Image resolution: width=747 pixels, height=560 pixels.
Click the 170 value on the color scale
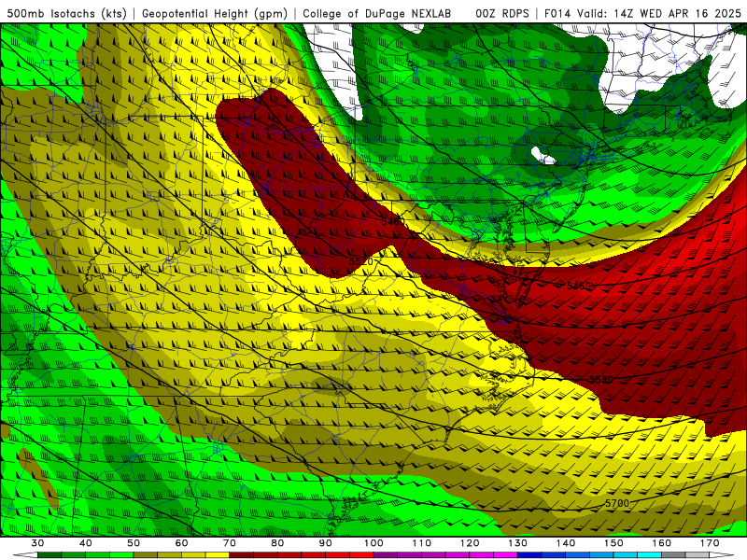click(710, 543)
